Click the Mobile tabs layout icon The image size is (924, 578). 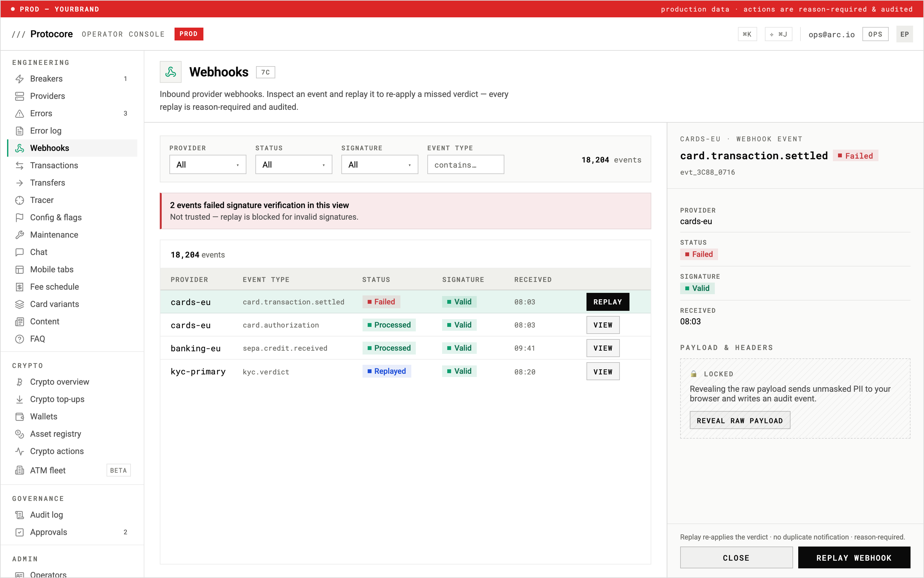click(20, 269)
